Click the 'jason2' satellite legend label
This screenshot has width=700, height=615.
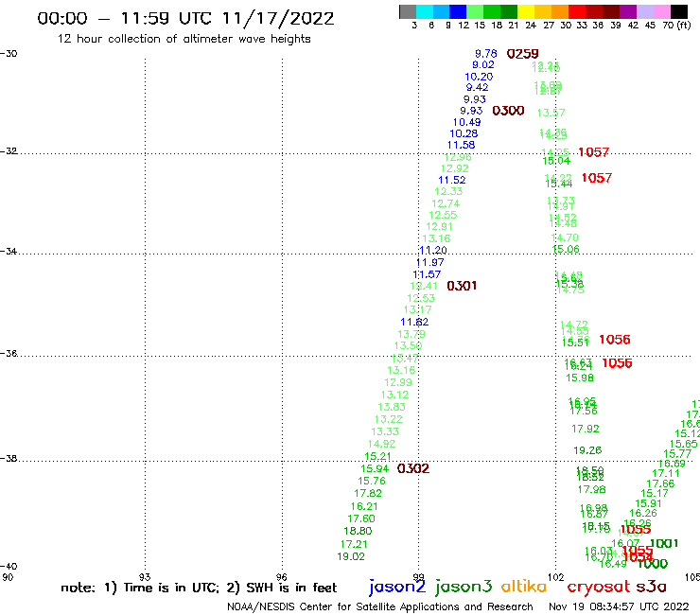pyautogui.click(x=397, y=587)
